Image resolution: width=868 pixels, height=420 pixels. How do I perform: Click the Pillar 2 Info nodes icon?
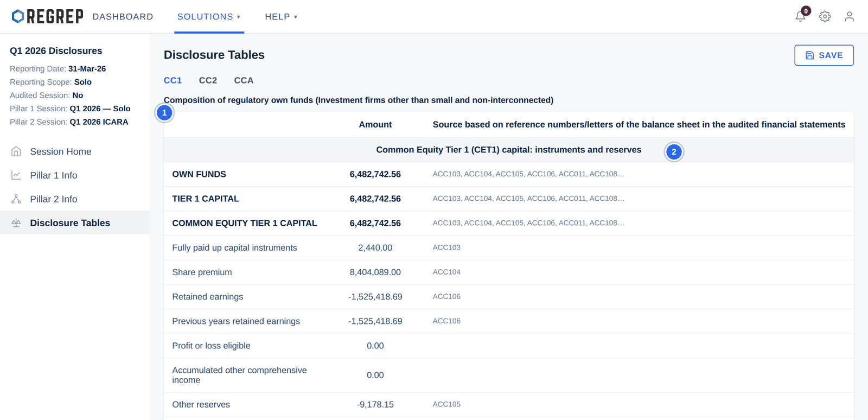tap(16, 199)
